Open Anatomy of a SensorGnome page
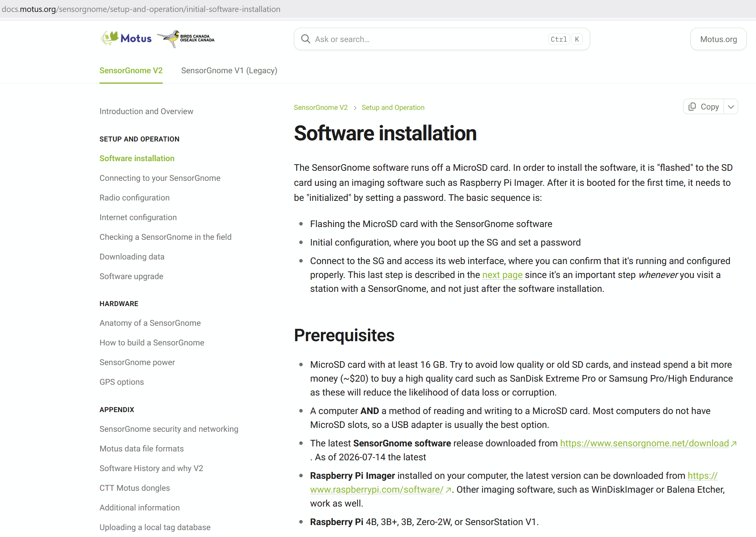Image resolution: width=756 pixels, height=537 pixels. (x=150, y=323)
